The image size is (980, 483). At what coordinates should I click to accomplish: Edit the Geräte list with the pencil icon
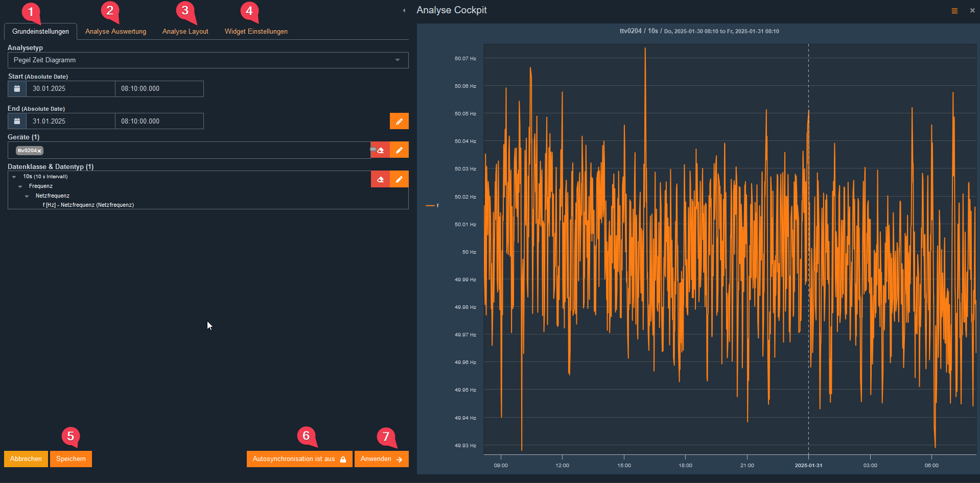pyautogui.click(x=399, y=150)
